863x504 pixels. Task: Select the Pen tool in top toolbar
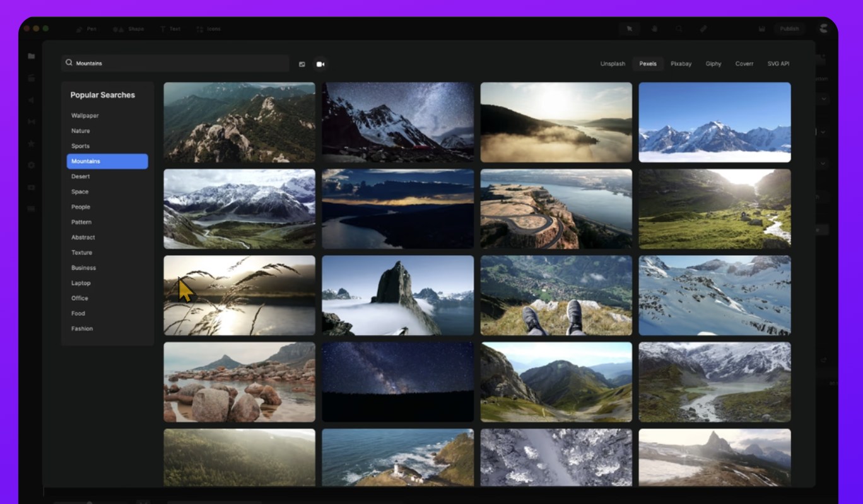click(x=86, y=29)
